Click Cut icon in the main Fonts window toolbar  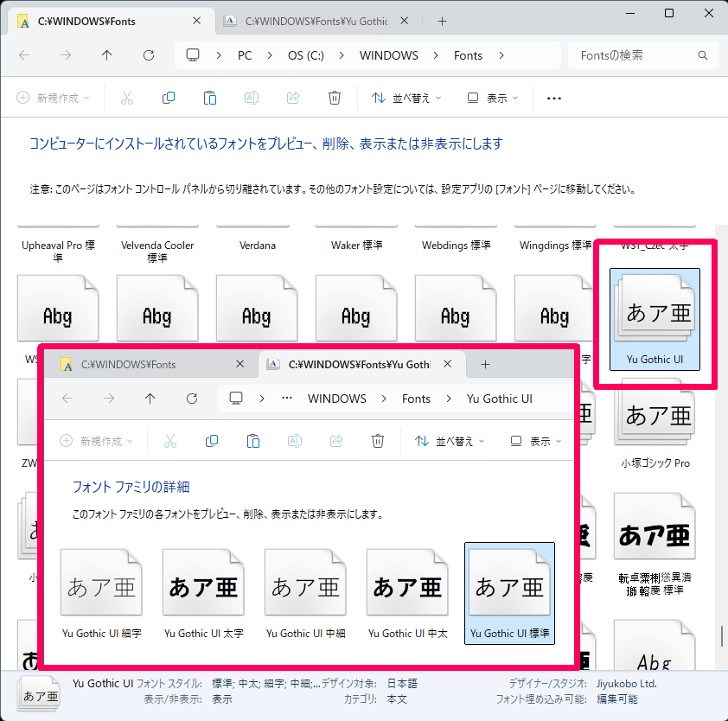click(127, 98)
